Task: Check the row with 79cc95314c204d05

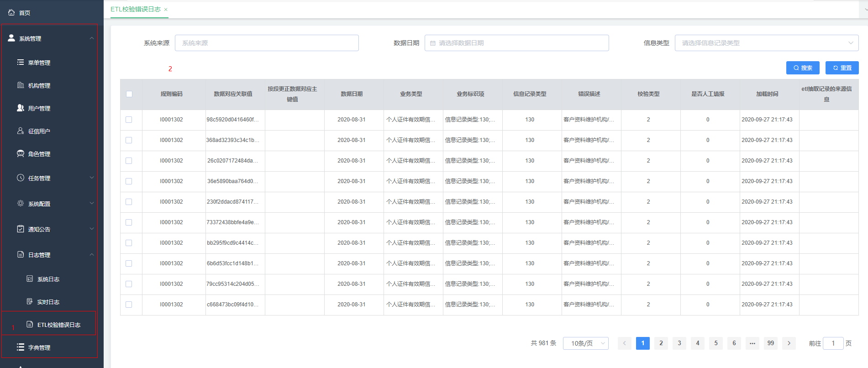Action: [129, 284]
